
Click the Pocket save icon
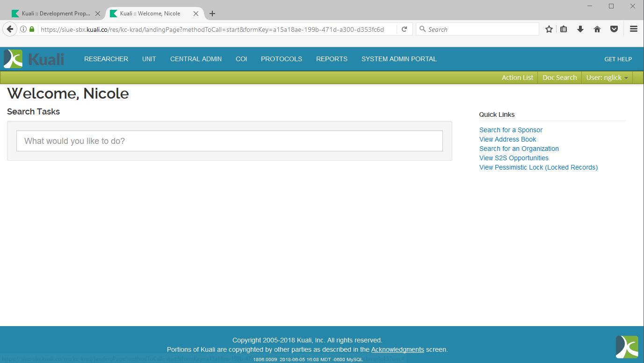point(614,29)
